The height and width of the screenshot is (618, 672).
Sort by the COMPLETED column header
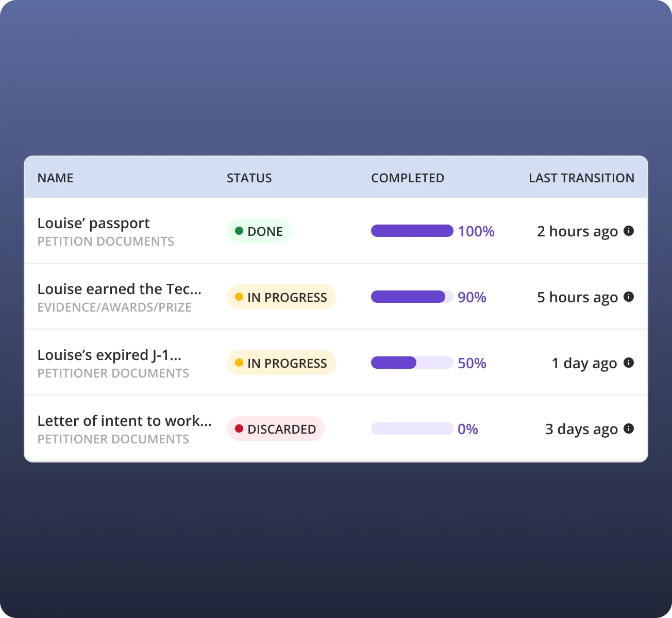click(x=408, y=178)
